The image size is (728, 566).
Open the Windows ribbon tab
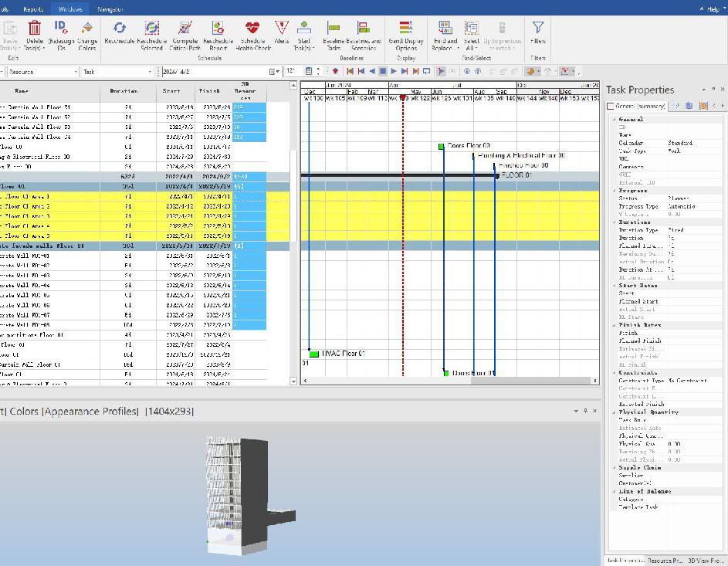(x=70, y=9)
